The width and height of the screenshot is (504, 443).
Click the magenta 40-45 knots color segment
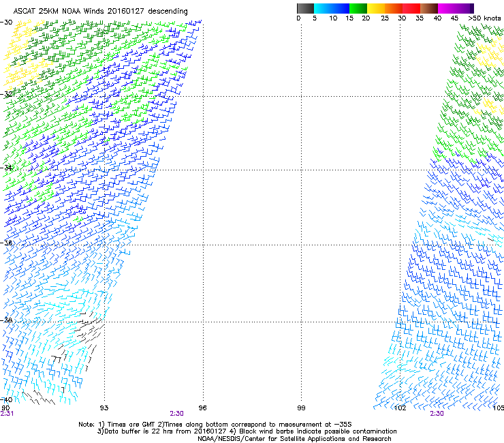447,8
